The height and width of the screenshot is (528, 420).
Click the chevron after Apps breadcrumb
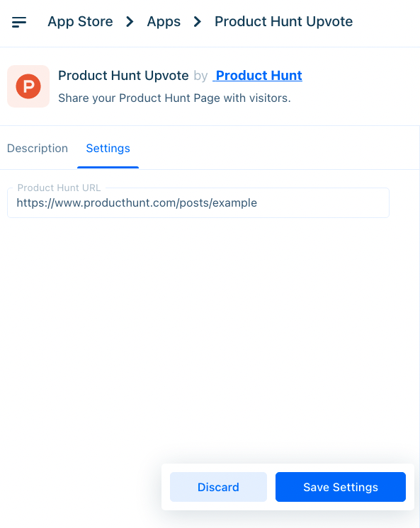pos(198,22)
